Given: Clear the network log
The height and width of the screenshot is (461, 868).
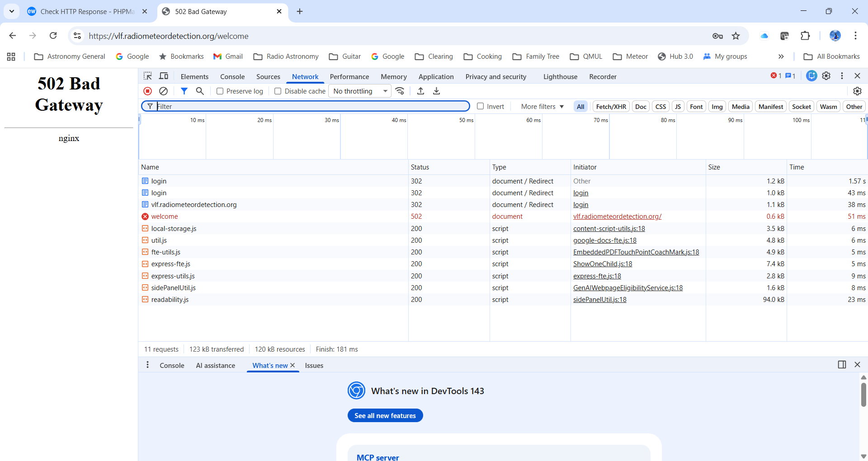Looking at the screenshot, I should coord(164,91).
